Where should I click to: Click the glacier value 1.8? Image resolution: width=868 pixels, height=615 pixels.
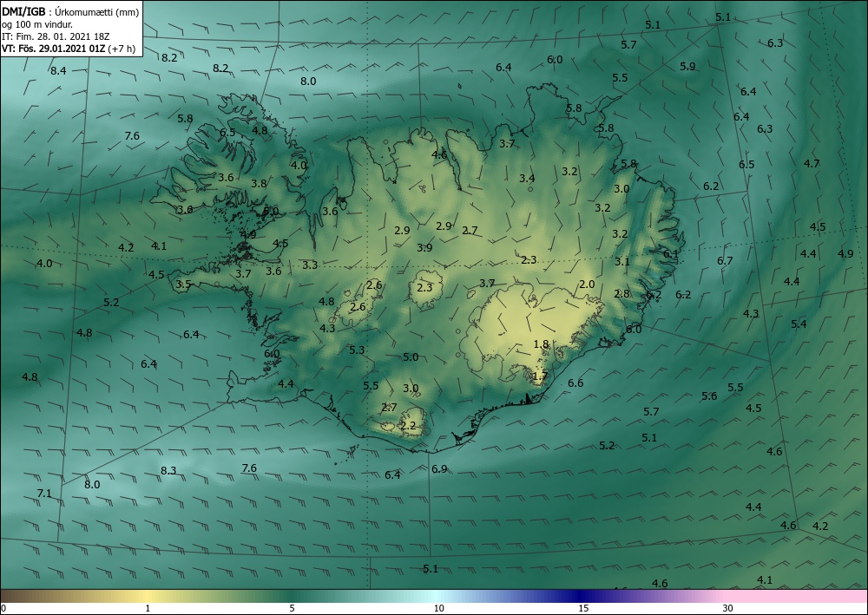[x=541, y=344]
